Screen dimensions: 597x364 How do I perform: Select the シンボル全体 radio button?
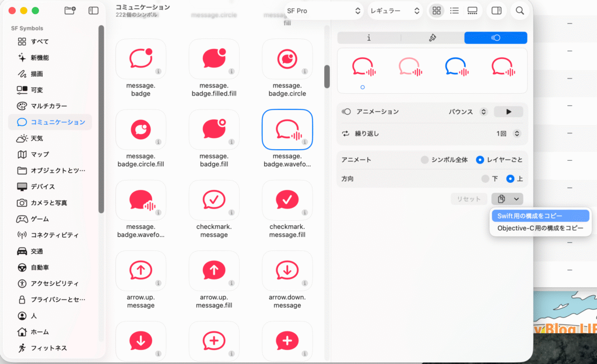coord(424,160)
